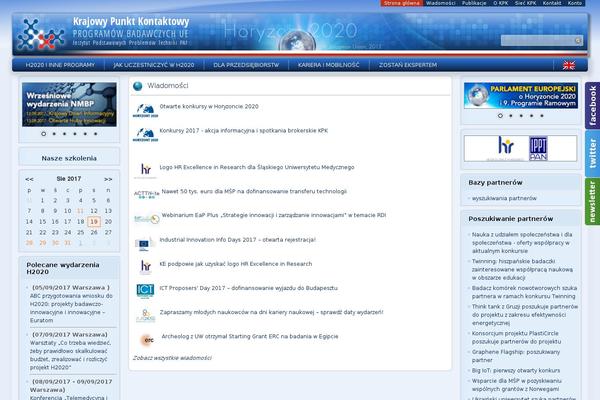Image resolution: width=600 pixels, height=400 pixels.
Task: Select third dot of Parlament Europejski slideshow
Action: tap(521, 116)
